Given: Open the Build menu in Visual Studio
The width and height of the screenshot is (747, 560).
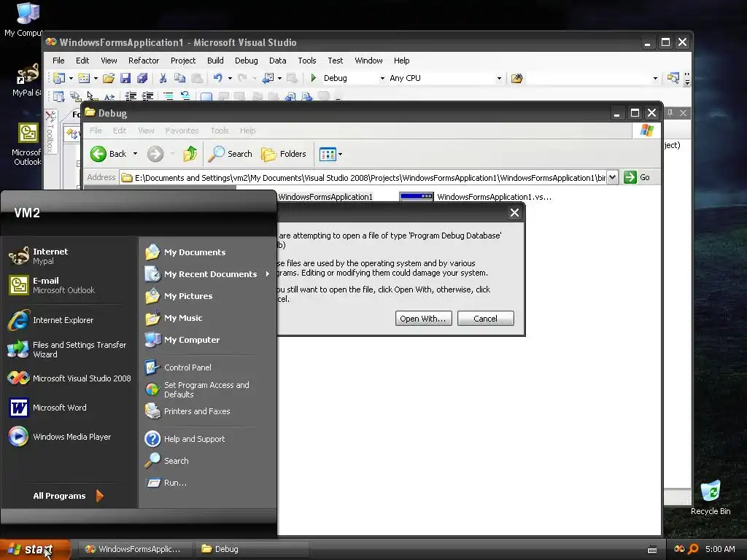Looking at the screenshot, I should tap(215, 61).
